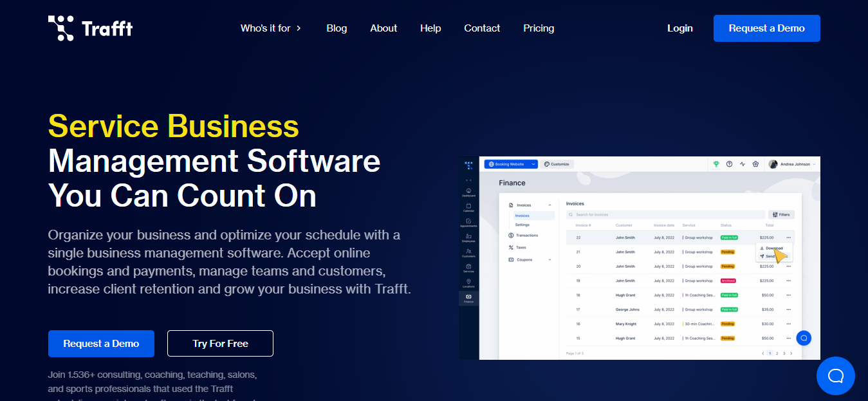Open the three-dot menu for invoice 17
The height and width of the screenshot is (401, 868).
(788, 310)
